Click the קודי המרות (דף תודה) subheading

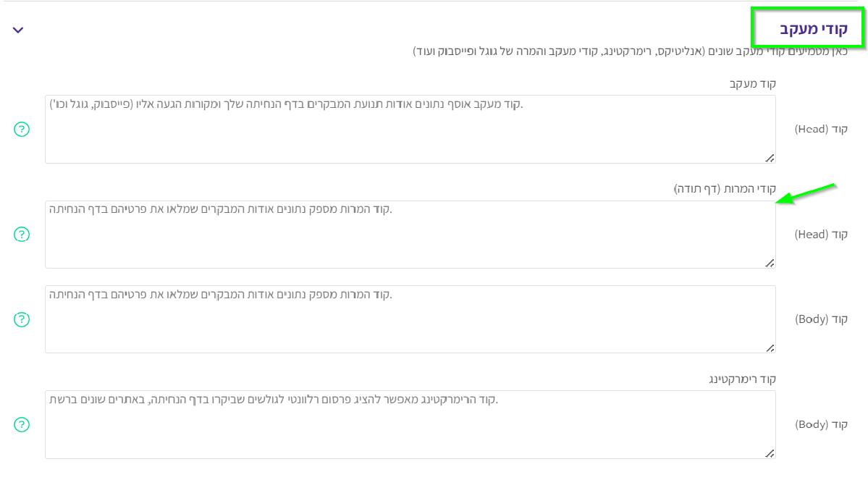(725, 189)
